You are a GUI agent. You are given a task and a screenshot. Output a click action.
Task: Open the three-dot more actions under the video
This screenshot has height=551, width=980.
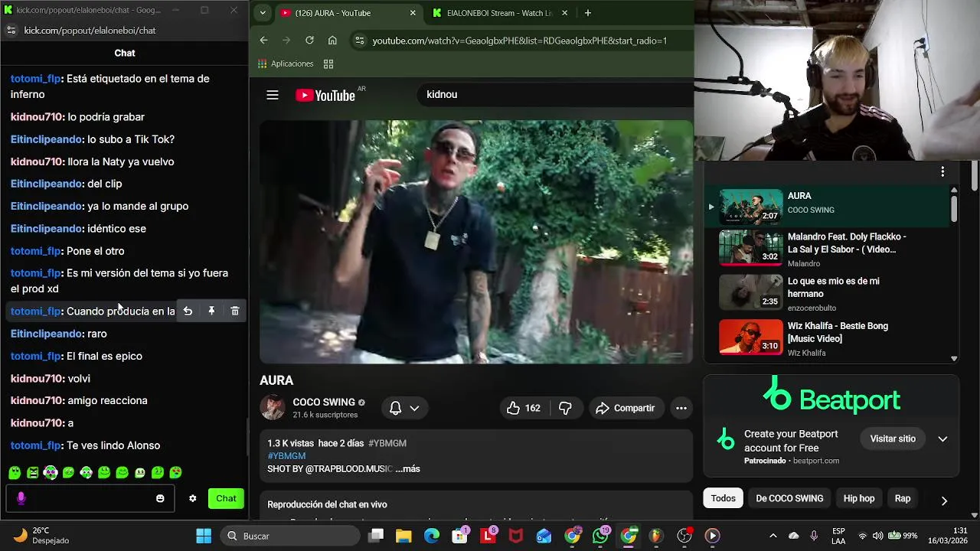pos(681,408)
